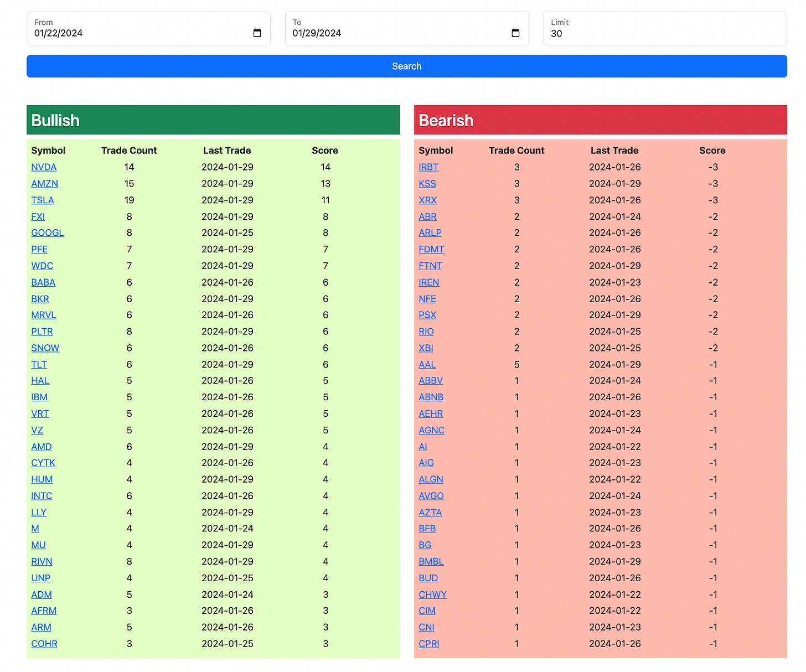The image size is (806, 672).
Task: Open the RIO bearish symbol link
Action: pos(426,332)
